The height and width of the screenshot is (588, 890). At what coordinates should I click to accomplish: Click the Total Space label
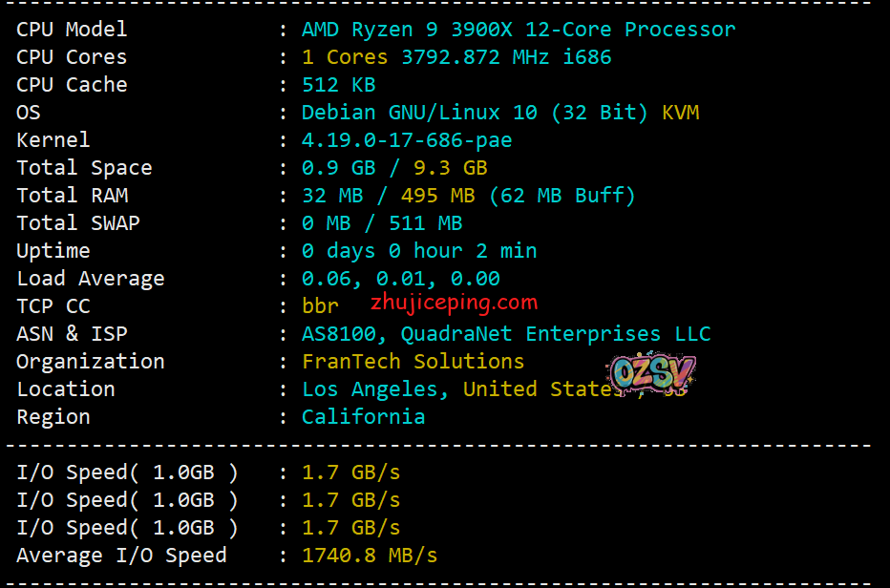84,168
